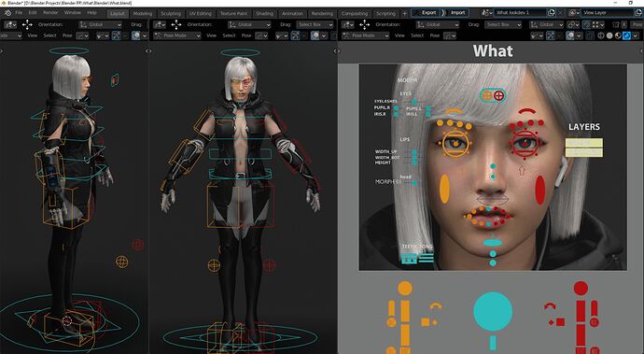The height and width of the screenshot is (354, 644).
Task: Click the red eye circle control
Action: (x=525, y=144)
